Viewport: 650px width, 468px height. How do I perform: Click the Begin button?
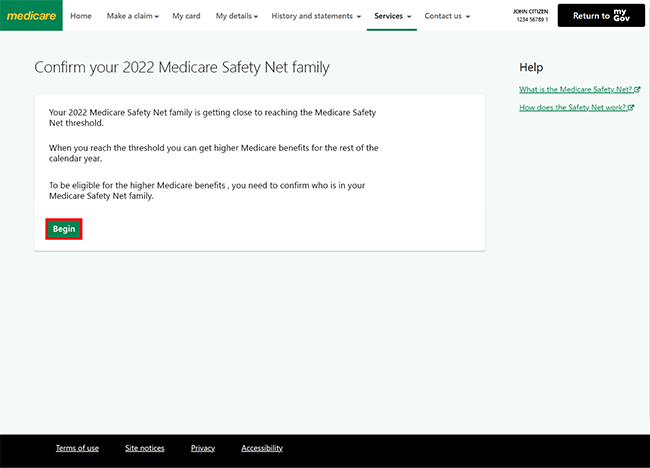coord(64,229)
